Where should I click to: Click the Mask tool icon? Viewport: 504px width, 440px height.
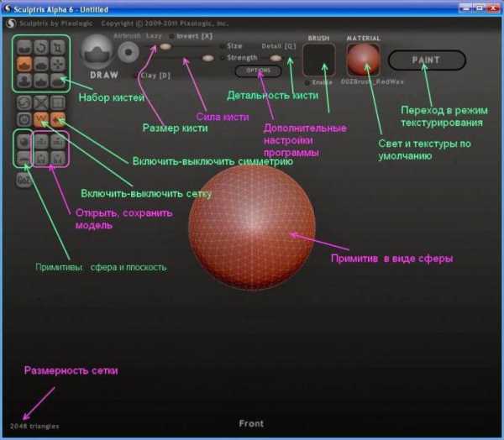pyautogui.click(x=24, y=119)
